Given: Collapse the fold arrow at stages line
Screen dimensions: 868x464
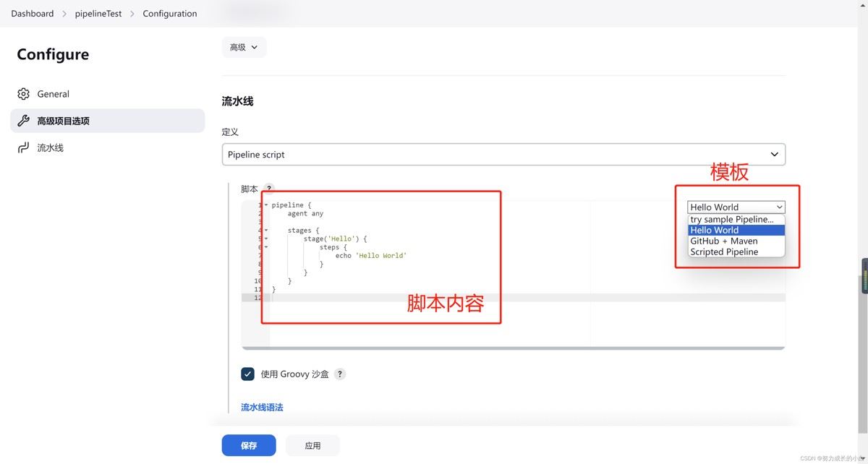Looking at the screenshot, I should click(x=266, y=231).
